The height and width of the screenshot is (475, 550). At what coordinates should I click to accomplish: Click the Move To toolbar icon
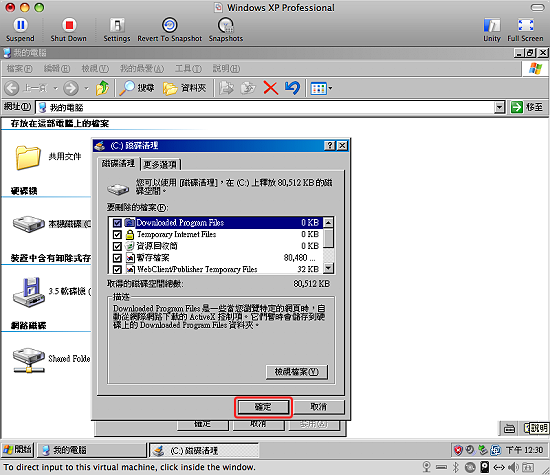(x=226, y=88)
